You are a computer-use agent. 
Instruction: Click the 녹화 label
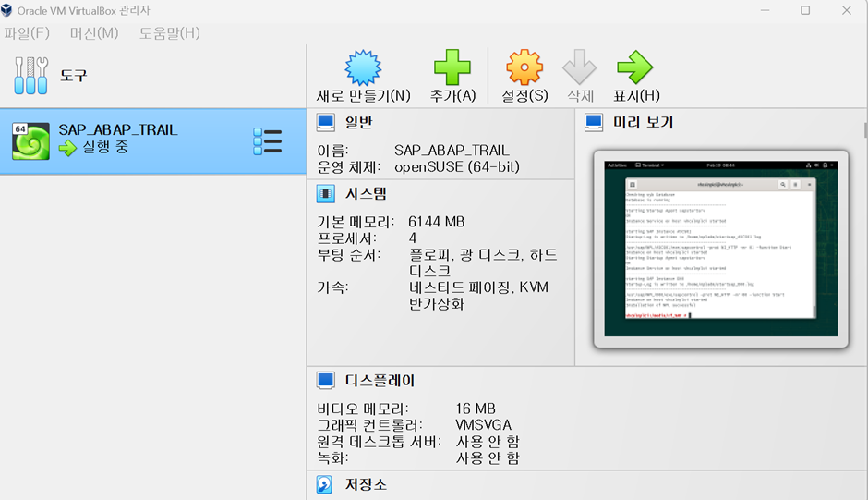[x=332, y=458]
